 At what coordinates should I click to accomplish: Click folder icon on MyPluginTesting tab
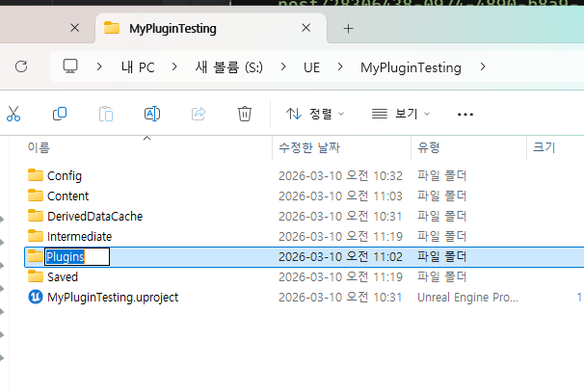tap(112, 28)
